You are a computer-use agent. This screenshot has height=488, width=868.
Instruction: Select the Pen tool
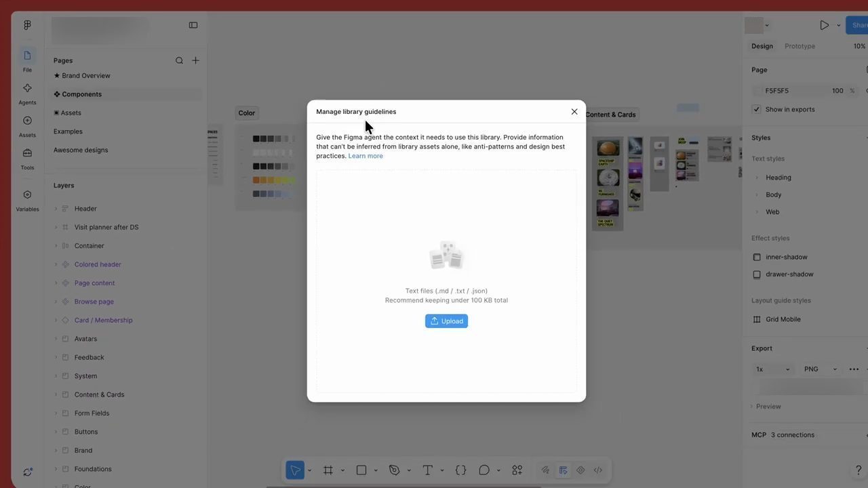pyautogui.click(x=394, y=470)
